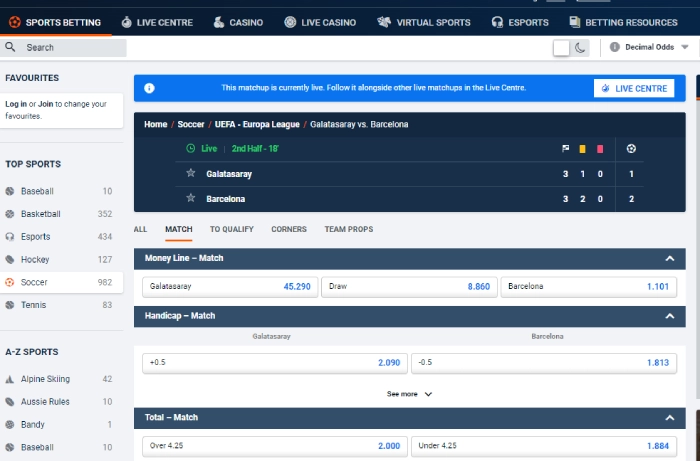
Task: Open Betting Resources
Action: click(624, 22)
